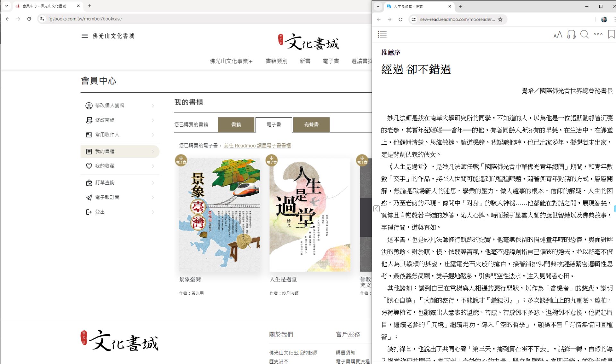Reload the Readmoo reader window
Screen dimensions: 616x364
coord(400,20)
